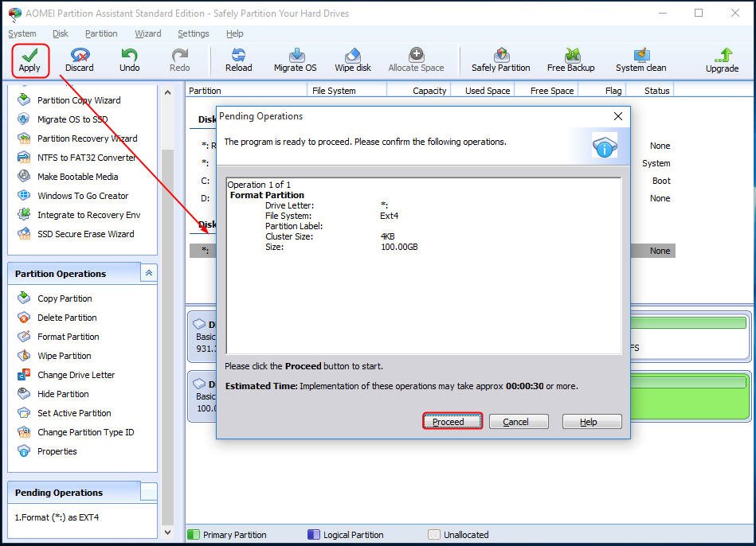Sort by Used Space column header
Viewport: 756px width, 546px height.
pos(483,91)
